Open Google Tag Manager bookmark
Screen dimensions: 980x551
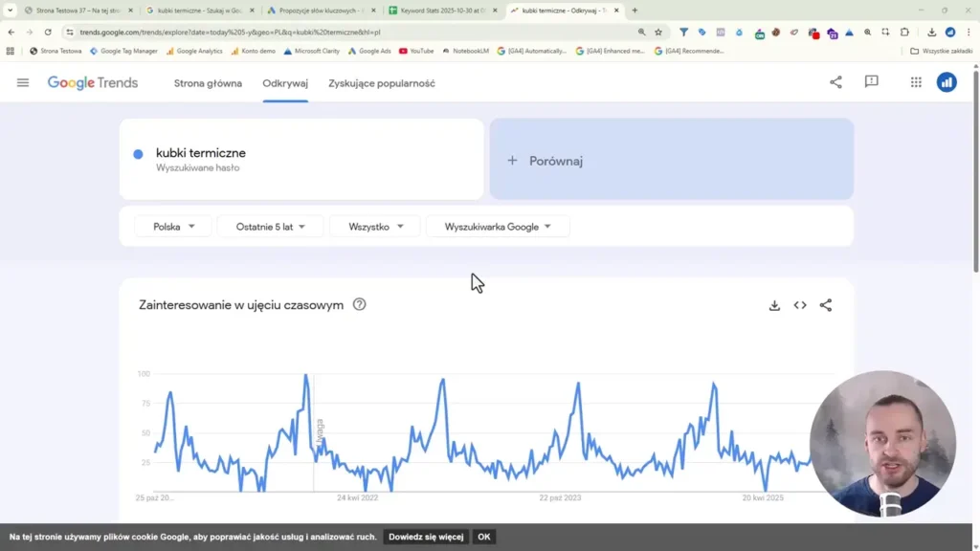pos(123,52)
